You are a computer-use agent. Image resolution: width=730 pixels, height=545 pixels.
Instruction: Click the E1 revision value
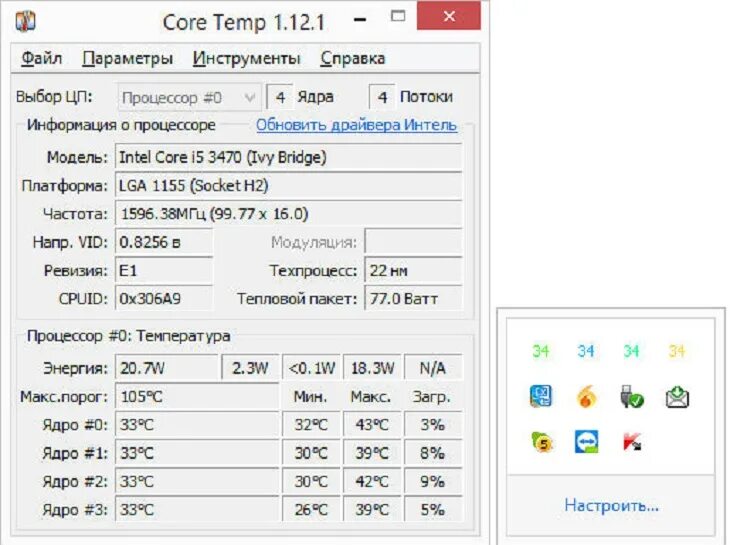164,270
